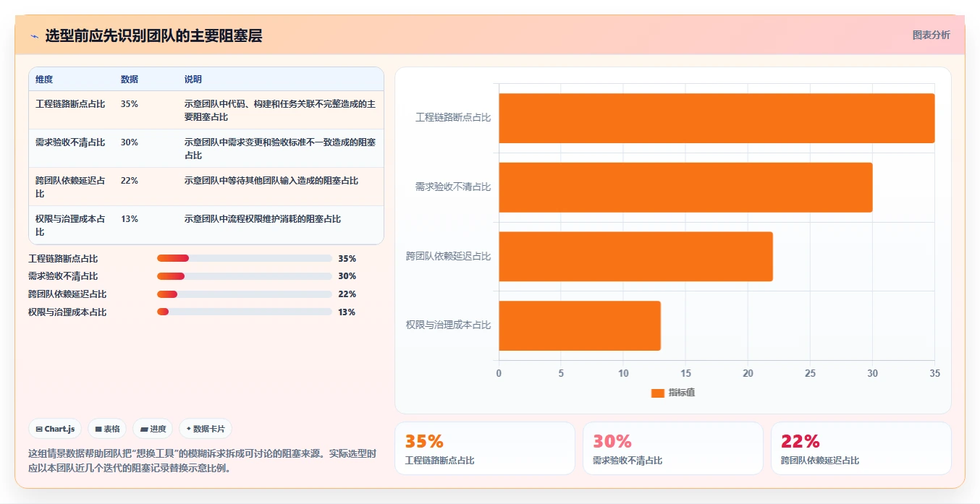Click the 权限与治理成本占比 table cell
Viewport: 980px width, 504px height.
[x=70, y=226]
